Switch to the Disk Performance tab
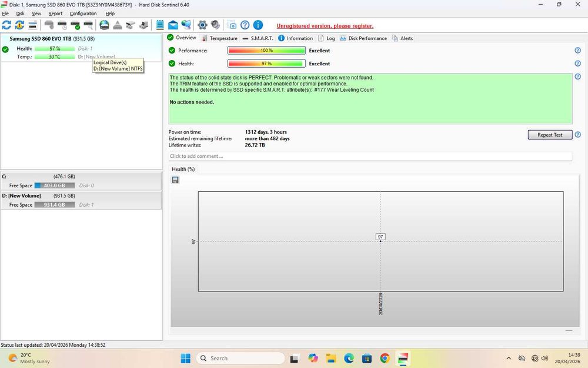 pyautogui.click(x=363, y=38)
